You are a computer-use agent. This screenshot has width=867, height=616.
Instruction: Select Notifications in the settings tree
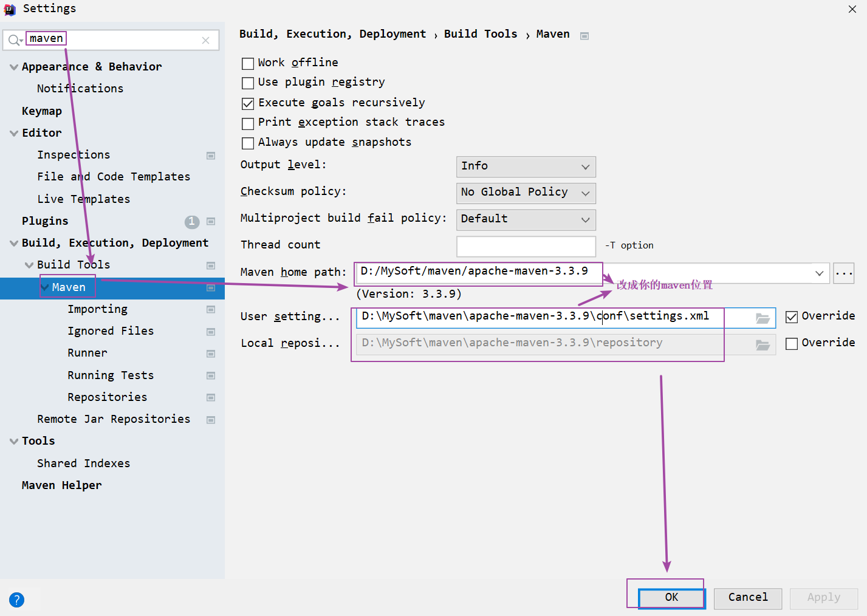[x=80, y=89]
